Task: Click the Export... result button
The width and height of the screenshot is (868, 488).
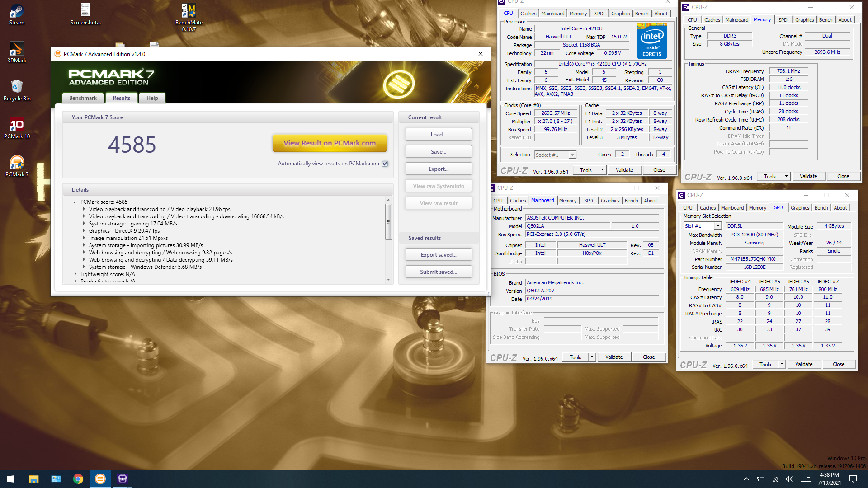Action: (439, 169)
